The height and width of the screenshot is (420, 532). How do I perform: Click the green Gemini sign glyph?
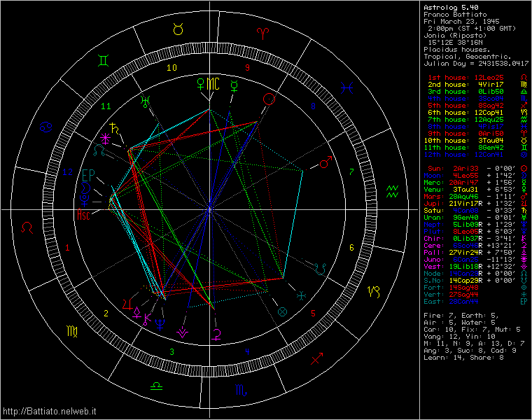pyautogui.click(x=104, y=62)
